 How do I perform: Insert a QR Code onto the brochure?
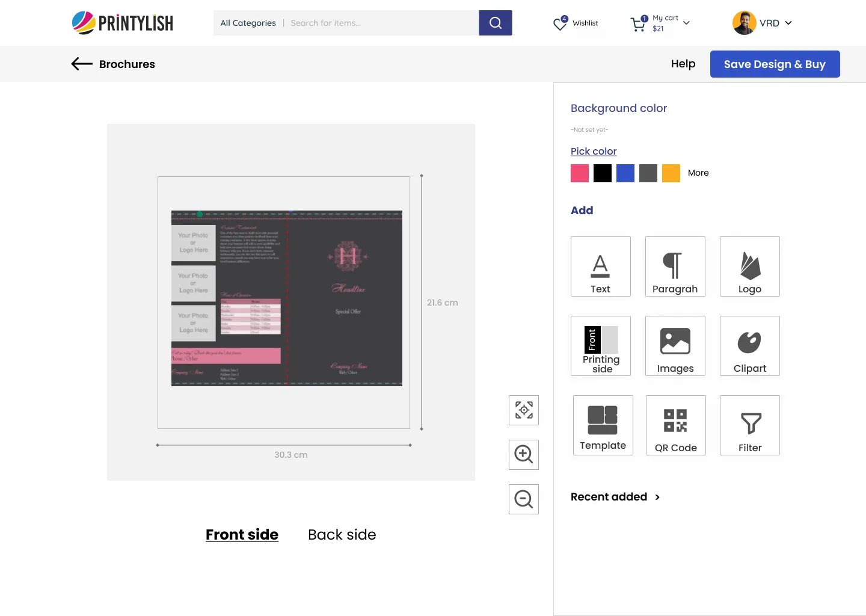click(675, 425)
